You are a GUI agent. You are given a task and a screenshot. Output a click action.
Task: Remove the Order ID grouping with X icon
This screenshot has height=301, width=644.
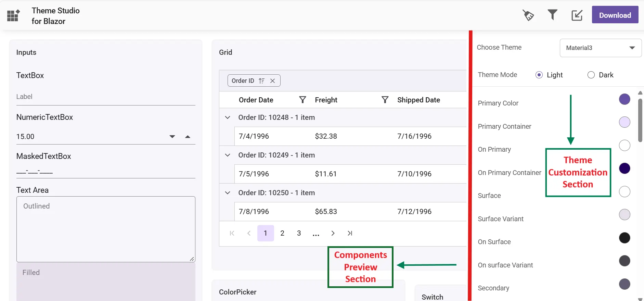tap(272, 81)
